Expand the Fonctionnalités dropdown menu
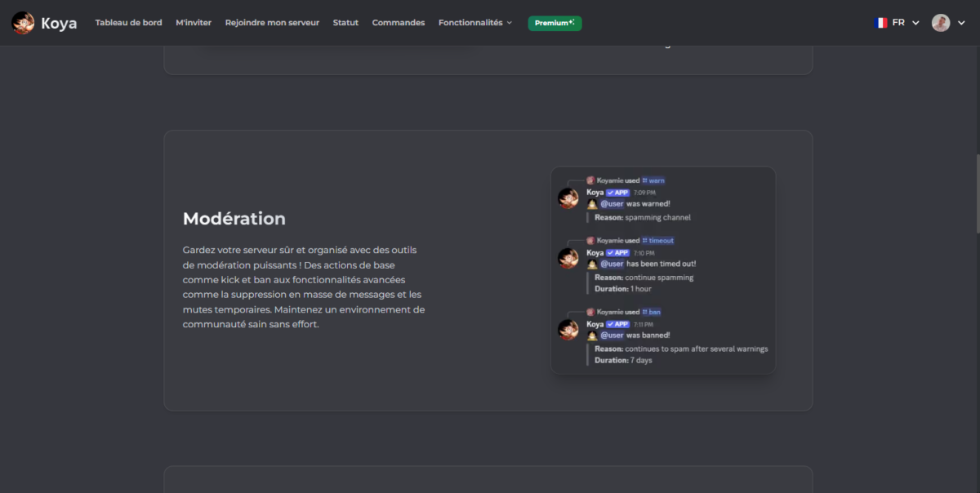This screenshot has width=980, height=493. pyautogui.click(x=475, y=23)
